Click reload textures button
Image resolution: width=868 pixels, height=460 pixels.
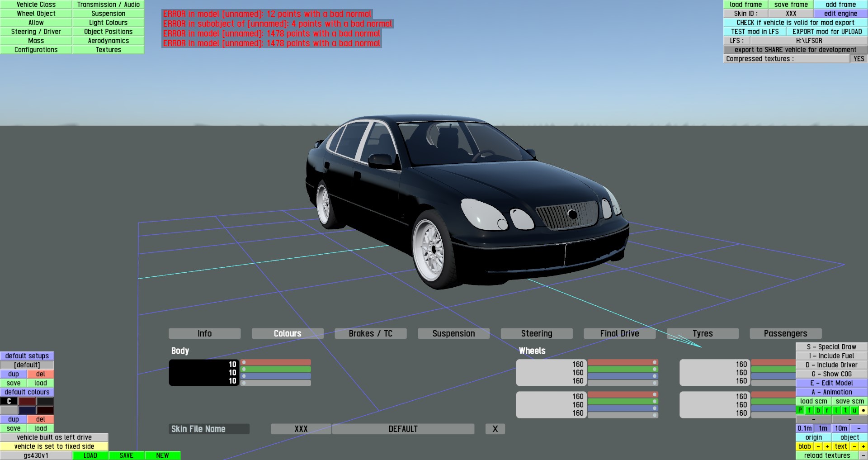[x=827, y=455]
